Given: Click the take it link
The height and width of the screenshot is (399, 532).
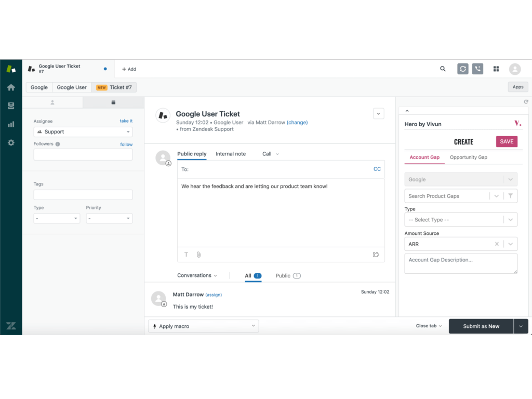Looking at the screenshot, I should click(x=126, y=121).
